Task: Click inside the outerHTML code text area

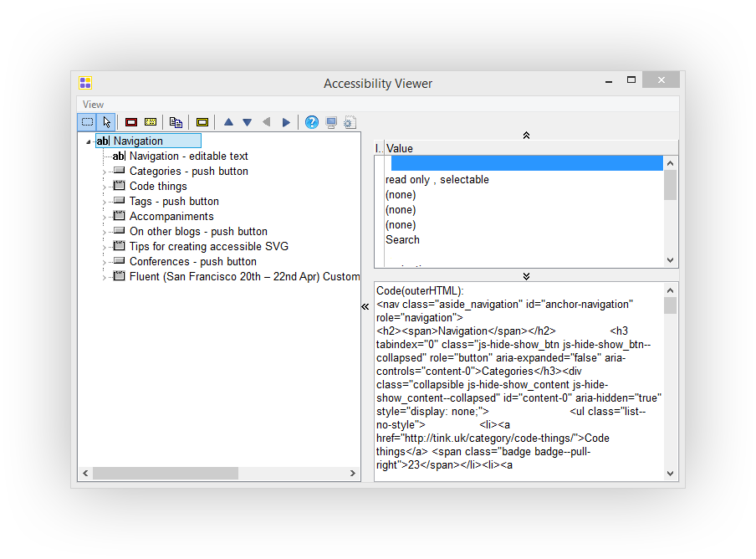Action: pos(519,381)
